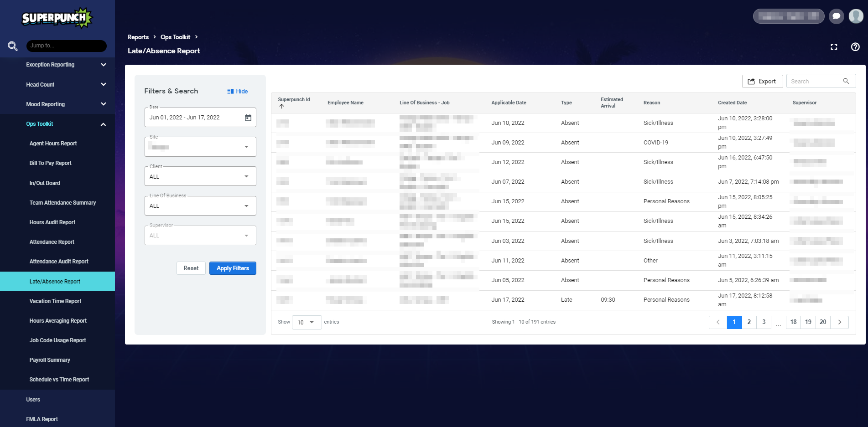The image size is (868, 427).
Task: Click the Jump to input field
Action: 66,46
